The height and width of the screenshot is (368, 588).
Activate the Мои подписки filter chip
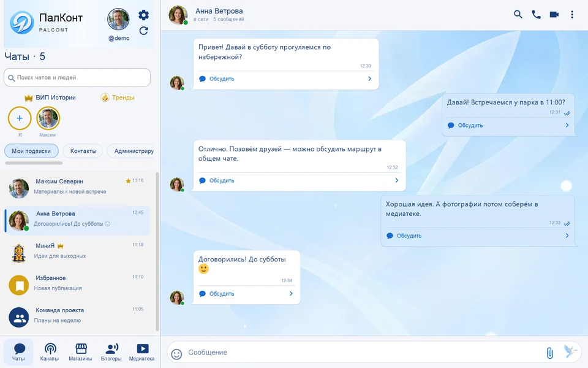(x=31, y=151)
